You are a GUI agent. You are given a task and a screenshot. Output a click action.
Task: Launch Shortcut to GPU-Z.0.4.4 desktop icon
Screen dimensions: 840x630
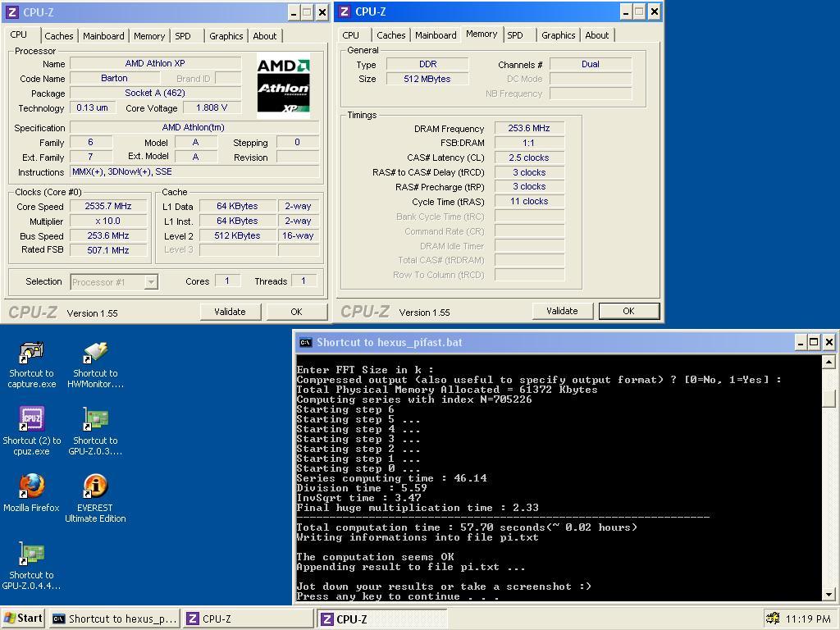(x=31, y=566)
